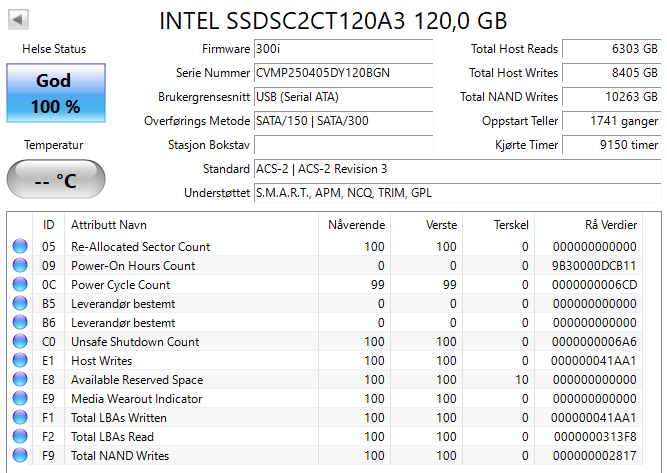Click the Kjørte Timer value 9150 timer
The image size is (667, 473).
coord(612,145)
